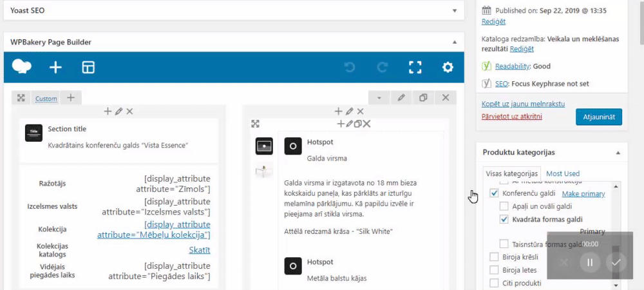This screenshot has width=644, height=290.
Task: Open the SEO analysis link
Action: (502, 84)
